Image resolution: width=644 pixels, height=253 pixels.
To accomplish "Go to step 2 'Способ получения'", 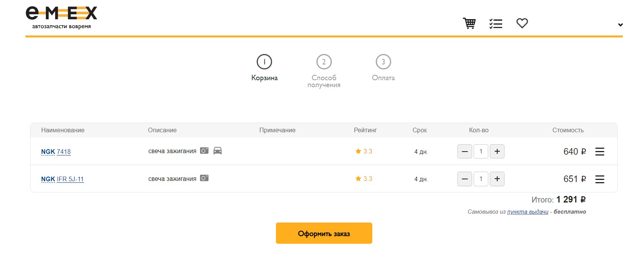I will click(x=324, y=71).
